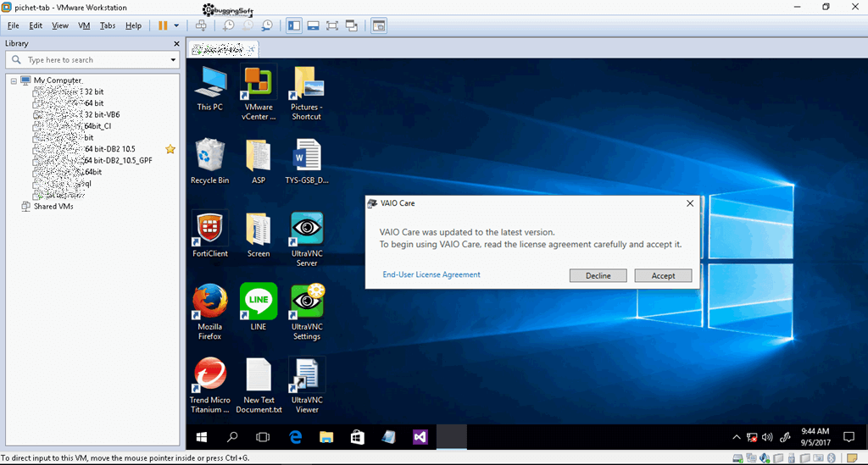868x465 pixels.
Task: Toggle the favorite star on DB2 10.5
Action: (170, 149)
